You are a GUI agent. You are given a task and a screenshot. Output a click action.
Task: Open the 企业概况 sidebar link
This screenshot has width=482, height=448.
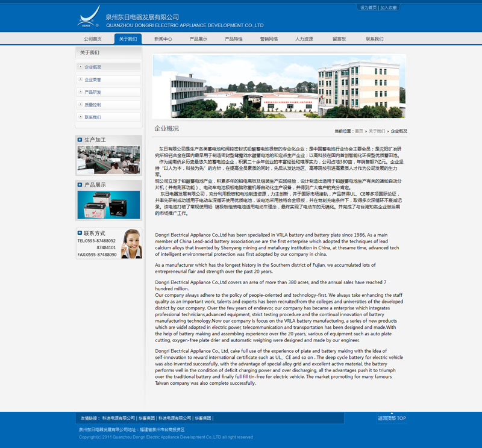(93, 67)
